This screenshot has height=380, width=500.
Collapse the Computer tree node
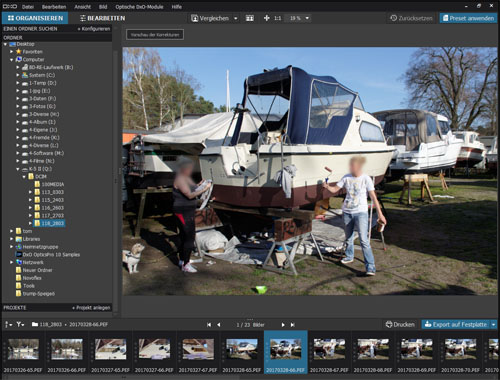tap(12, 60)
